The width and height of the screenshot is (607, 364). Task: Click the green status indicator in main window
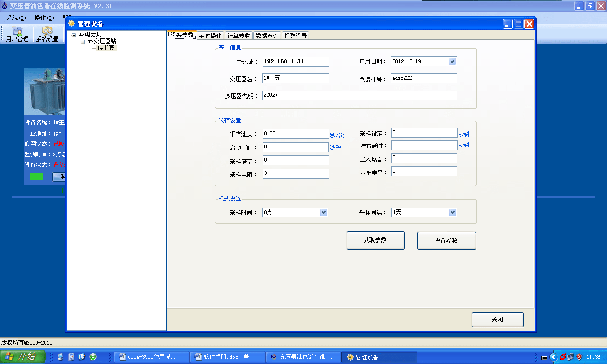37,177
